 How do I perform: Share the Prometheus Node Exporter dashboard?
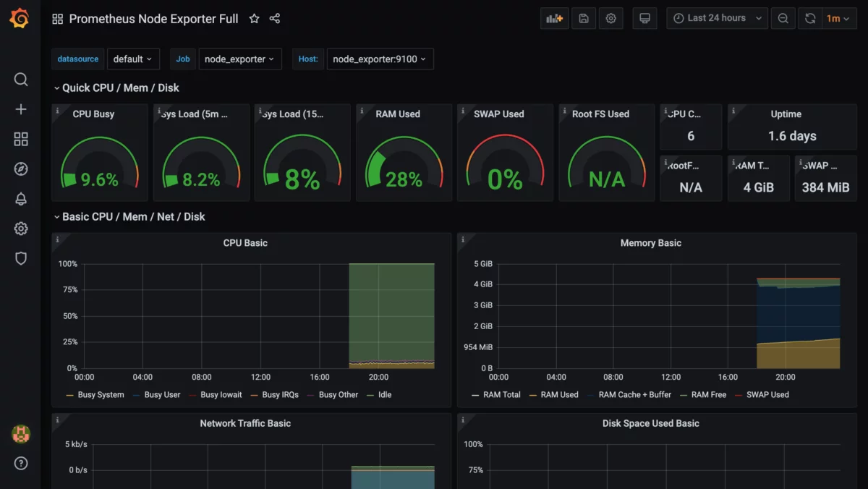274,19
